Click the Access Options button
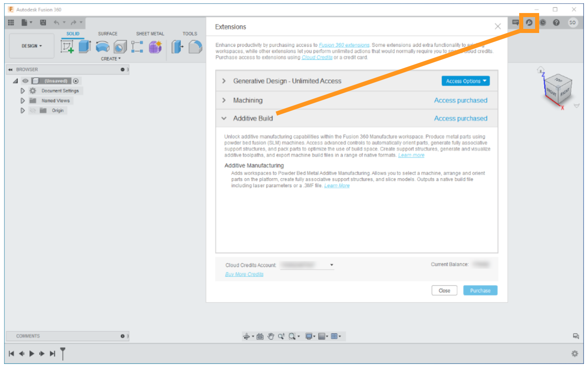This screenshot has width=588, height=368. tap(466, 81)
